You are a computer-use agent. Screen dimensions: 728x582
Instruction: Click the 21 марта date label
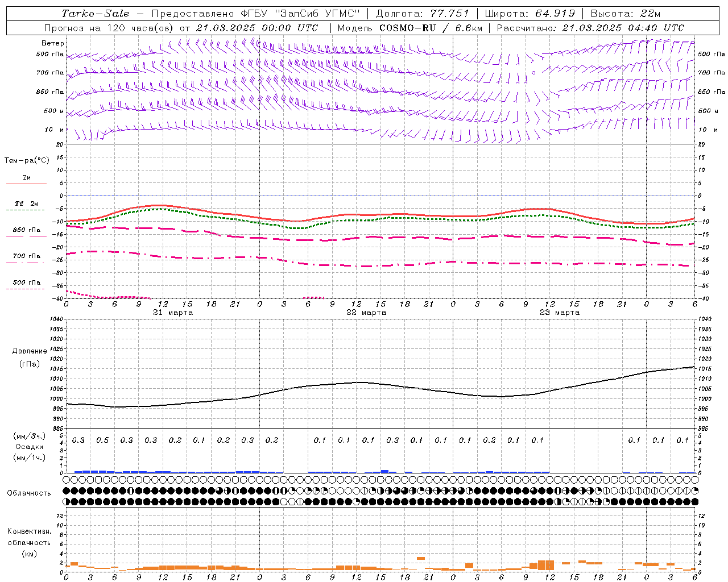[x=173, y=313]
